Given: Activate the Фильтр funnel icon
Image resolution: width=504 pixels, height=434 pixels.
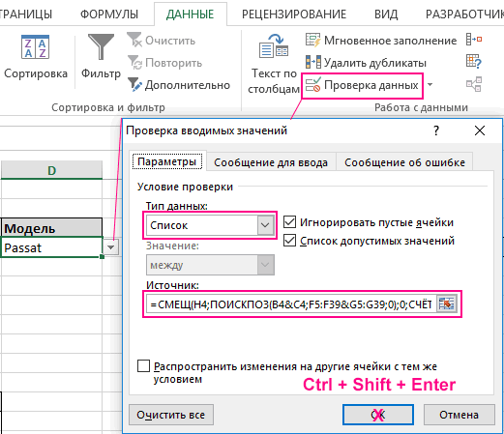Looking at the screenshot, I should click(x=101, y=47).
